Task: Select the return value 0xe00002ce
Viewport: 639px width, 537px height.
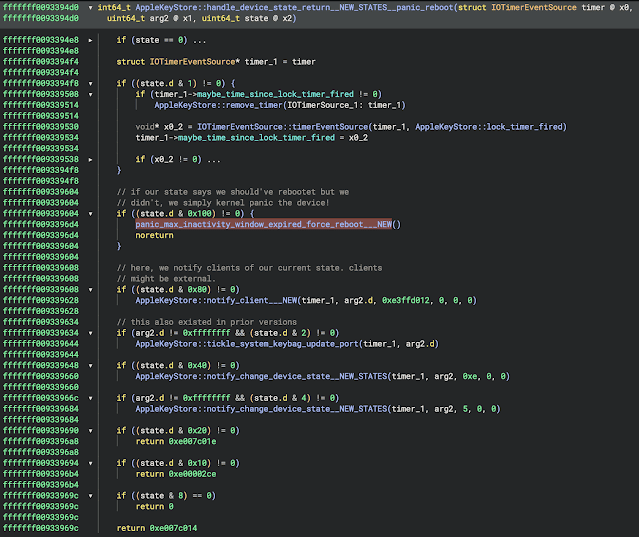Action: (x=194, y=473)
